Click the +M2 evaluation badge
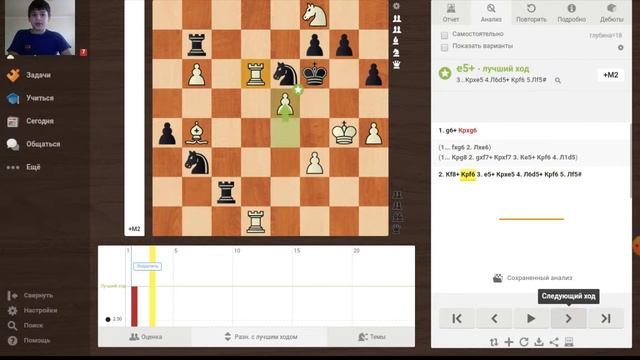 coord(611,75)
